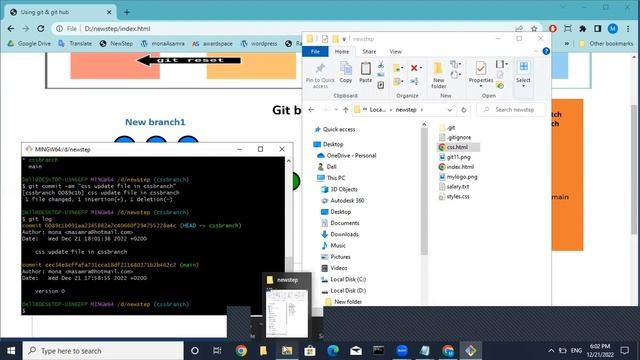Click the Cut scissors icon
The image size is (640, 360).
381,64
